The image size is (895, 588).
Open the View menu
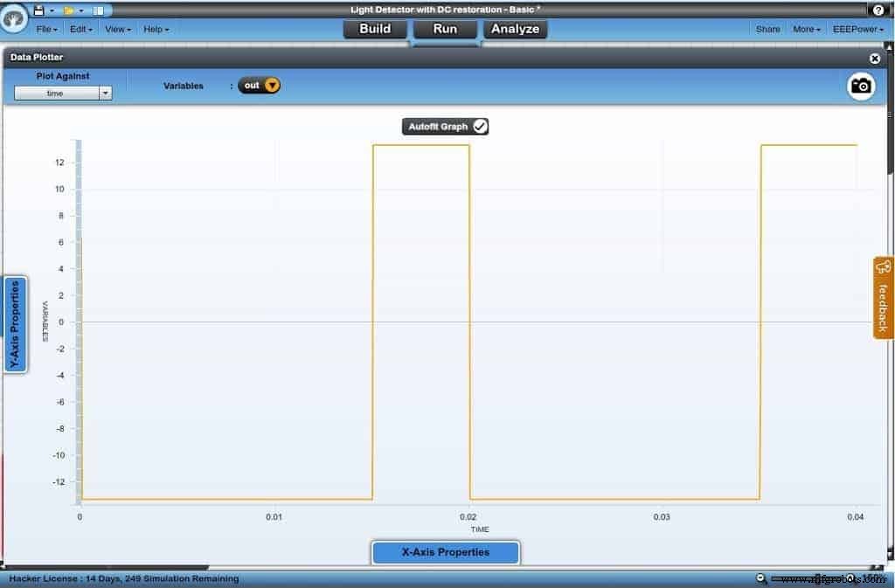117,29
